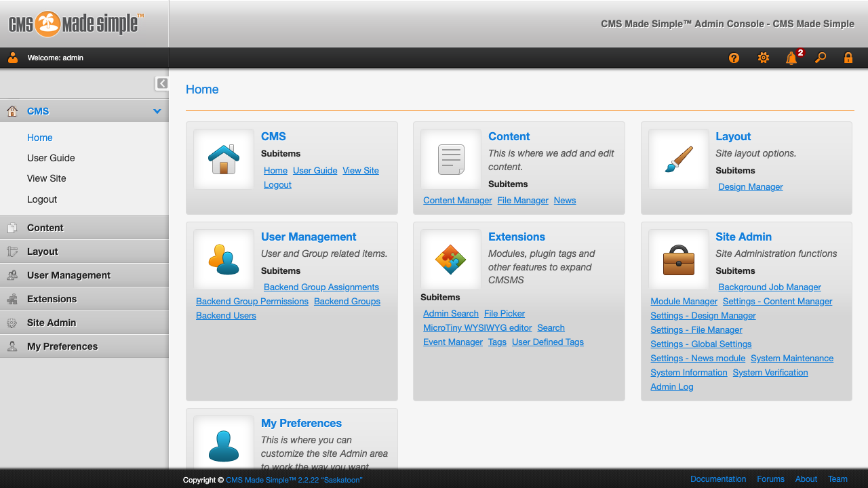Image resolution: width=868 pixels, height=488 pixels.
Task: Click the person icon in My Preferences card
Action: [x=224, y=446]
